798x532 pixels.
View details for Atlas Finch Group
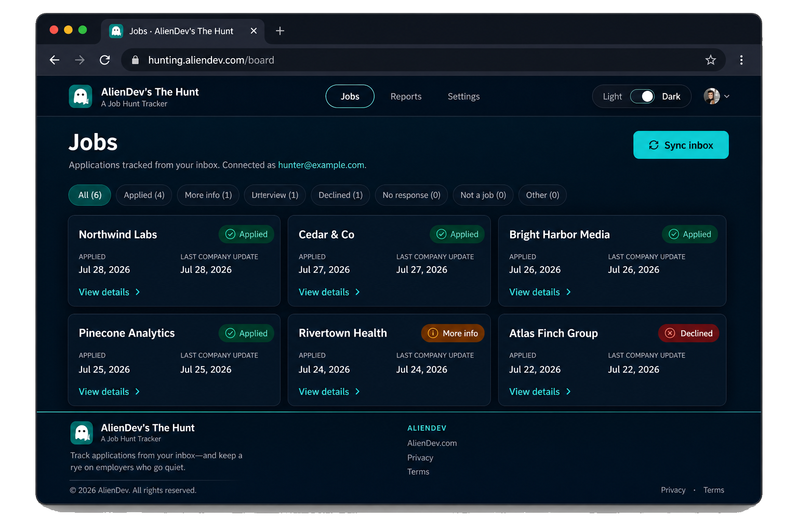pos(540,392)
